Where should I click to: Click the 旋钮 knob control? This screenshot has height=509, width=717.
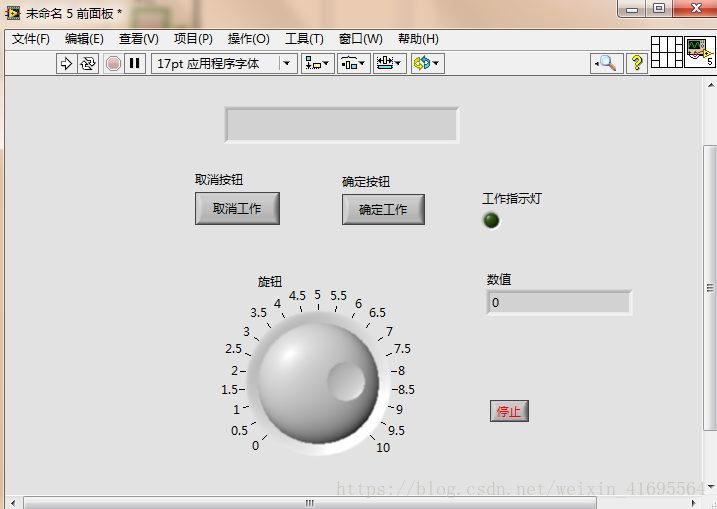pos(319,383)
